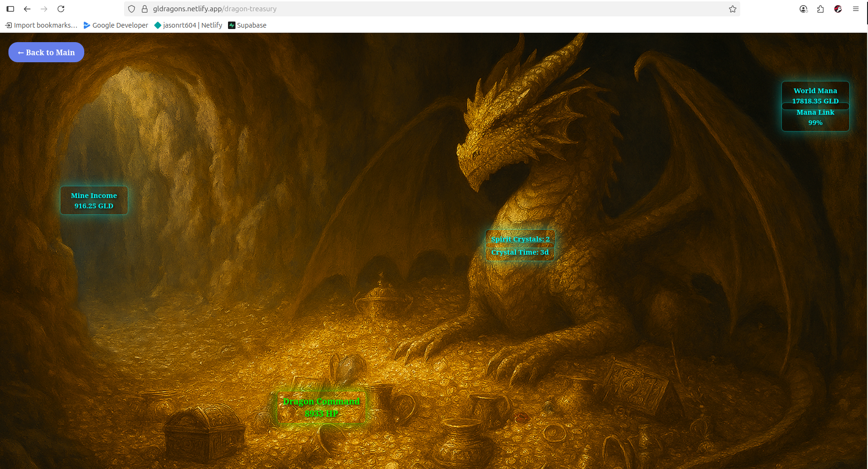Viewport: 868px width, 469px height.
Task: Click the Mana Link 99% box
Action: (x=815, y=117)
